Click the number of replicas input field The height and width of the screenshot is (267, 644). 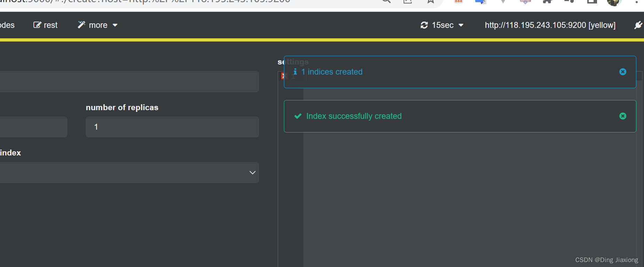172,127
